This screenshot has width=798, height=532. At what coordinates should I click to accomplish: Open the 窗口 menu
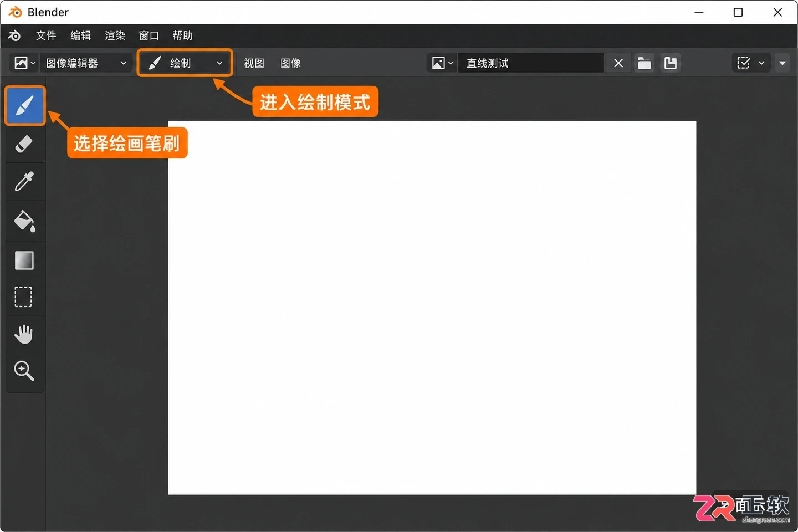pyautogui.click(x=149, y=35)
